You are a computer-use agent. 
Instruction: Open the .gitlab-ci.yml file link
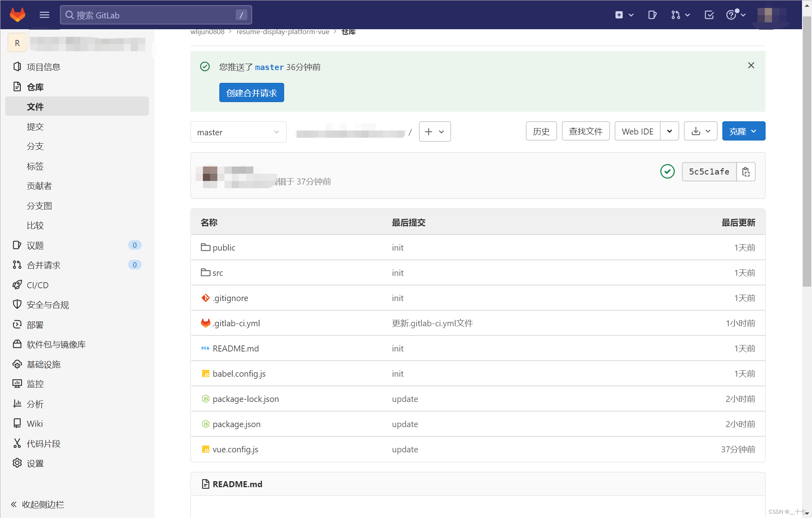236,323
